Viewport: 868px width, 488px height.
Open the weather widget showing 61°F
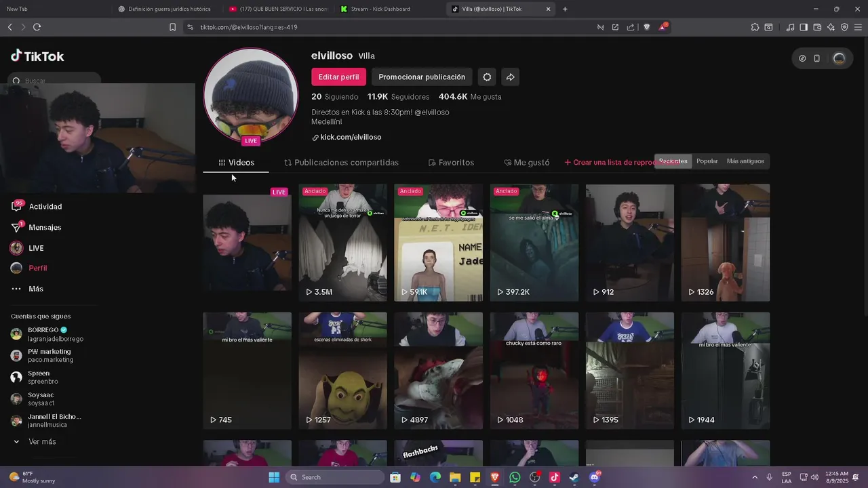pyautogui.click(x=33, y=477)
